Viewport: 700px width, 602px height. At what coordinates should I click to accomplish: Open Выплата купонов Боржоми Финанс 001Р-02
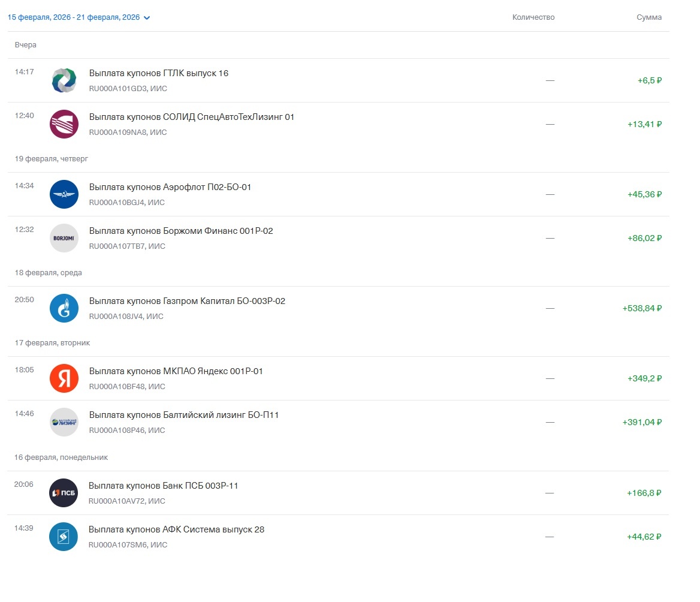tap(181, 231)
